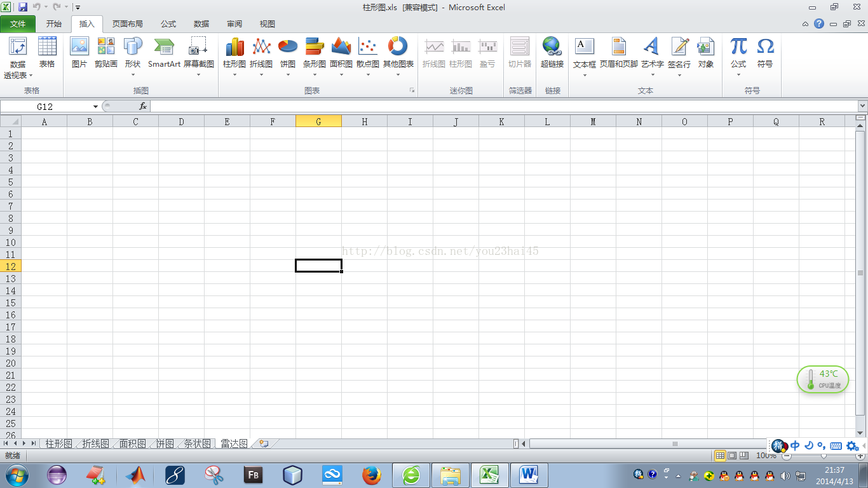Switch to Page Break Preview in status bar

click(743, 456)
